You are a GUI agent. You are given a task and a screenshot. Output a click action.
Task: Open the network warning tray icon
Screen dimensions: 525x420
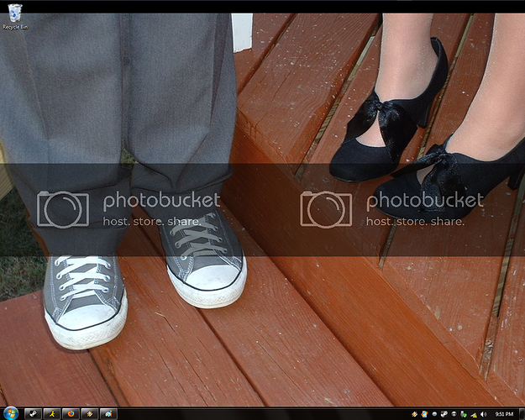(474, 414)
